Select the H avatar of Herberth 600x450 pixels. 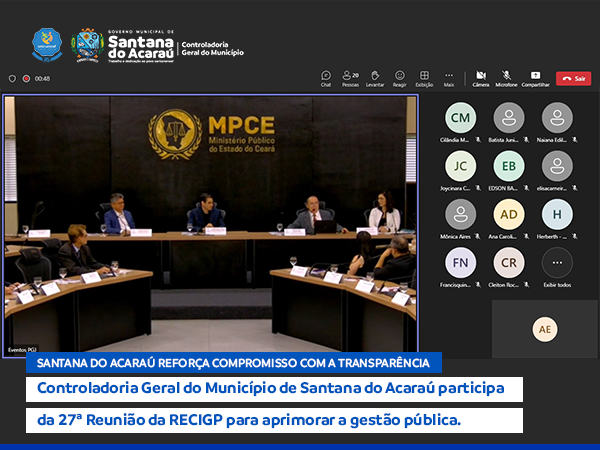tap(557, 214)
